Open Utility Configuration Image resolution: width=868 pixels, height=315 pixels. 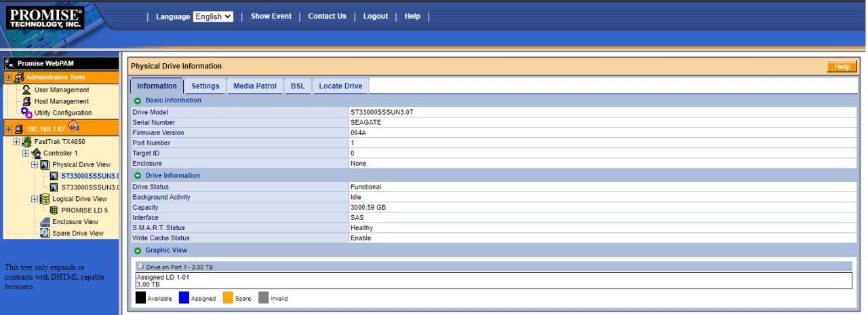click(x=63, y=113)
